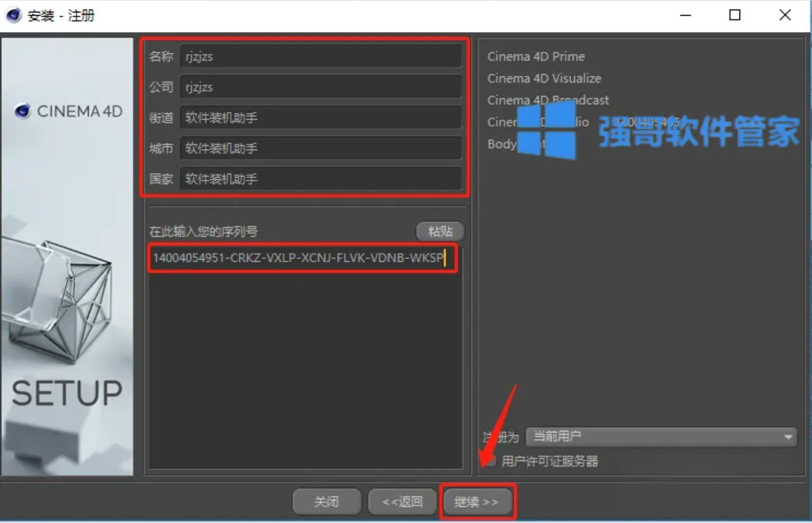812x523 pixels.
Task: Click the Cinema 4D icon in title bar
Action: coord(13,15)
